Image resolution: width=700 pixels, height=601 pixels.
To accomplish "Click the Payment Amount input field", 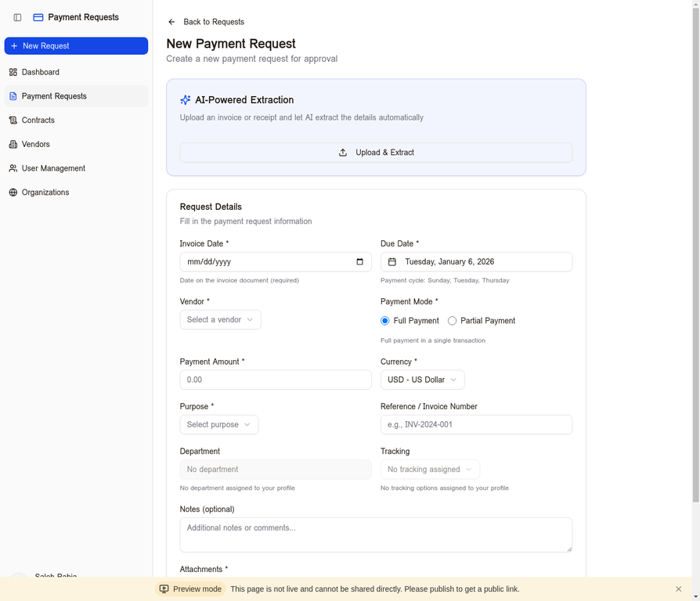I will click(x=276, y=380).
